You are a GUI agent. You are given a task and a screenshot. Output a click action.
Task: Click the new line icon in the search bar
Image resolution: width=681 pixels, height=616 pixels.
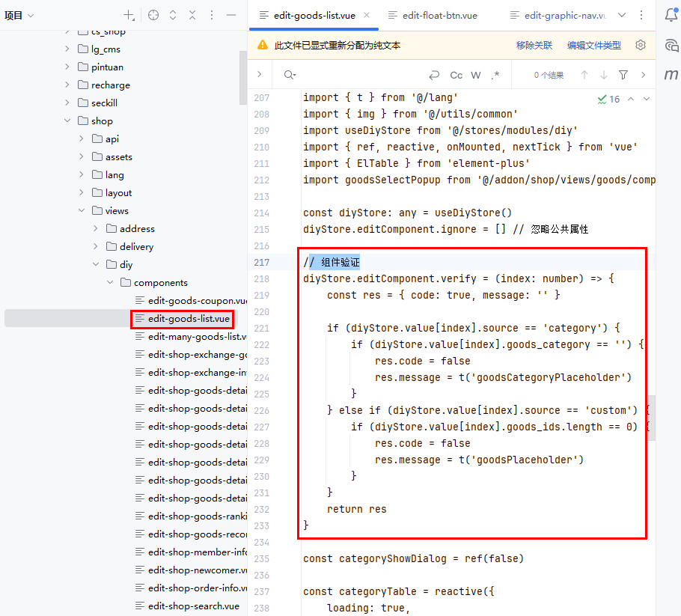point(433,75)
